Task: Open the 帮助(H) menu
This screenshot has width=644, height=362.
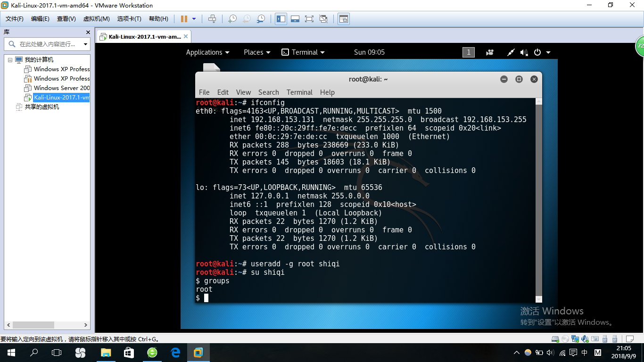Action: 158,19
